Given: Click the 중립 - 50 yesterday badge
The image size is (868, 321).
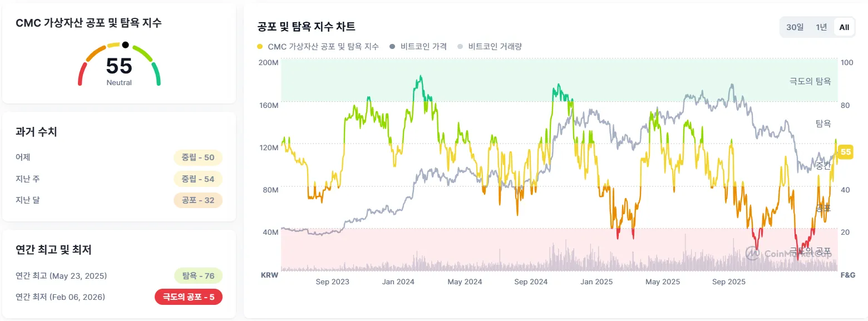Looking at the screenshot, I should click(x=198, y=157).
